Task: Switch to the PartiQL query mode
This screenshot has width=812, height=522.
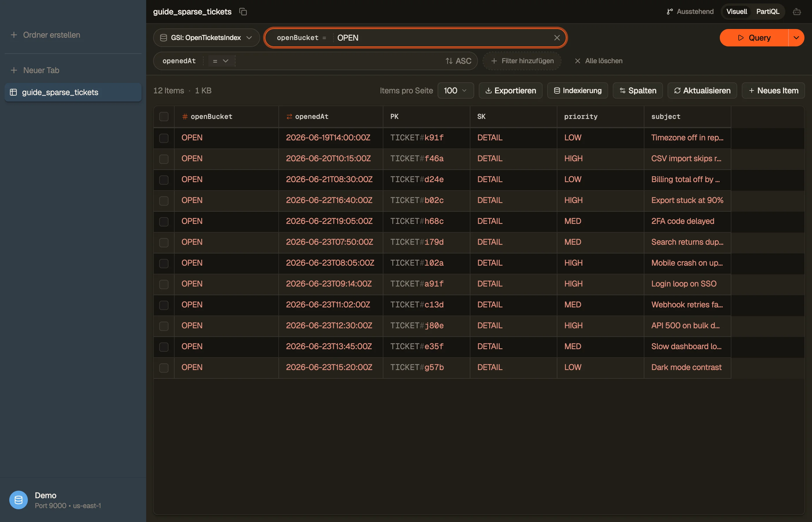Action: (x=767, y=12)
